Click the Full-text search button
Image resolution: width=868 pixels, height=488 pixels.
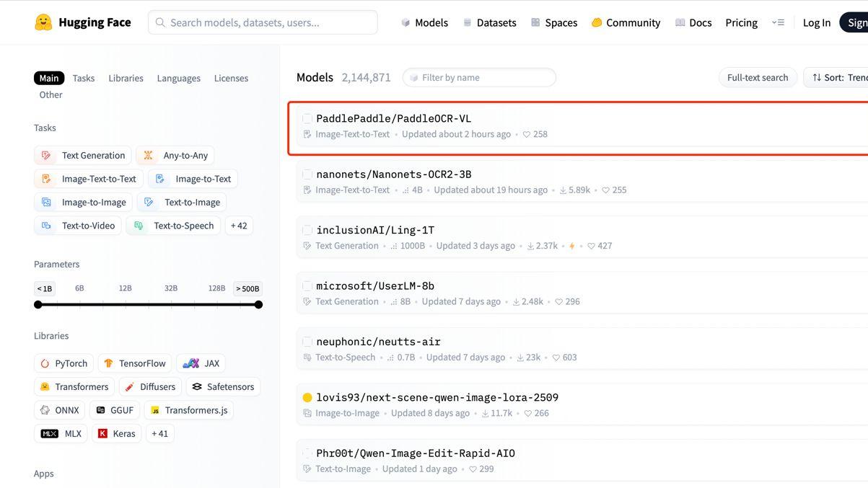tap(758, 77)
